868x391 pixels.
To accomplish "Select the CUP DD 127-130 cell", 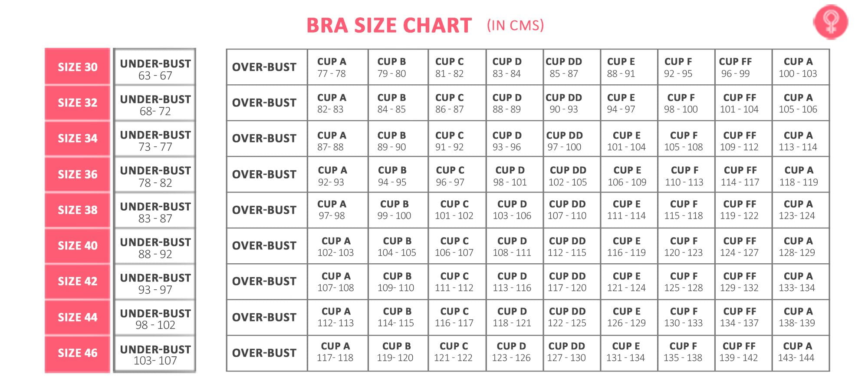I will 566,352.
